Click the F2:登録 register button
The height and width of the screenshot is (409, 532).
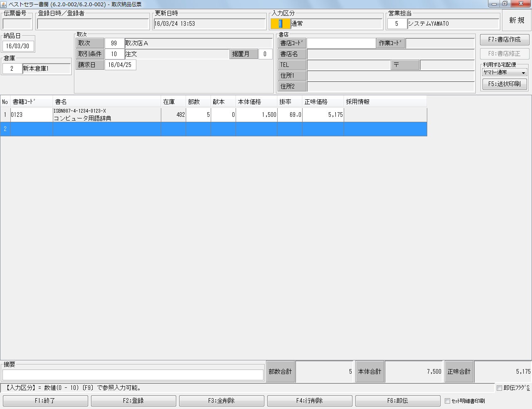[133, 401]
